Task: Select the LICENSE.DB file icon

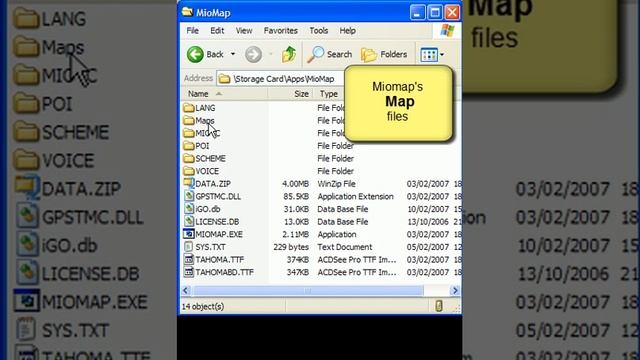Action: click(189, 222)
